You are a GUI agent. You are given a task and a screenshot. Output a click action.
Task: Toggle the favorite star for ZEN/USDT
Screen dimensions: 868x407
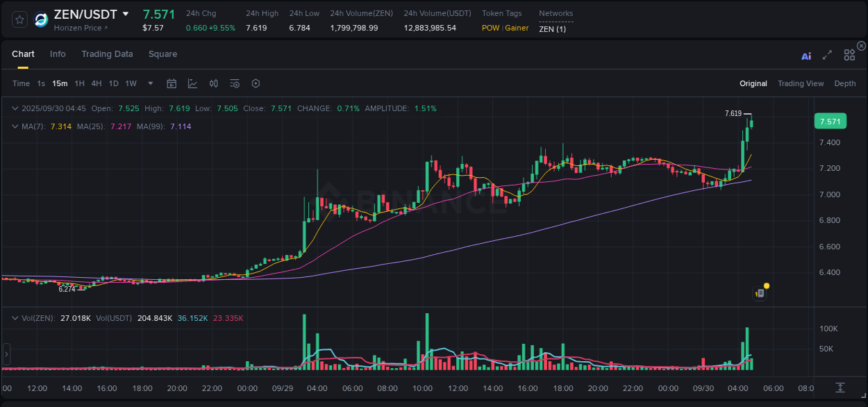click(x=19, y=19)
